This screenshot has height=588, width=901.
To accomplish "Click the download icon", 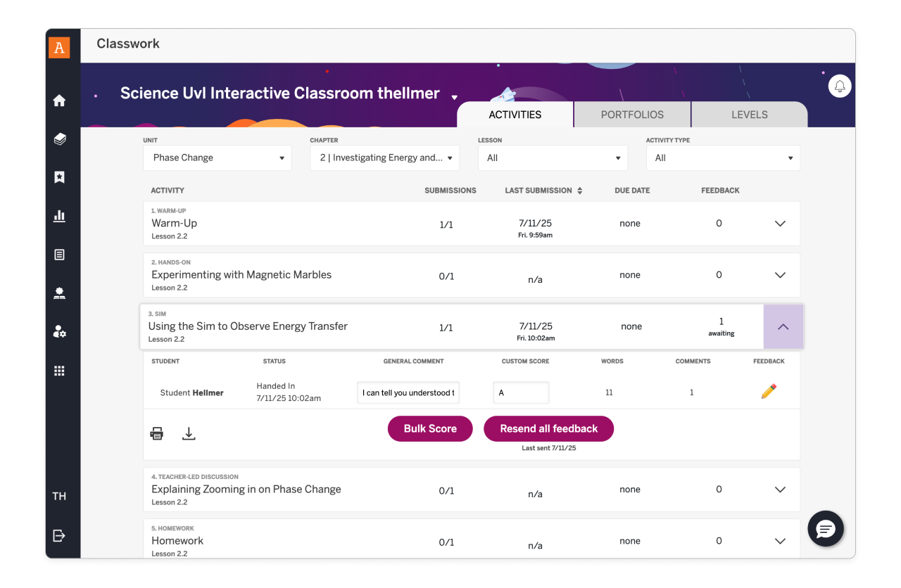I will coord(189,434).
